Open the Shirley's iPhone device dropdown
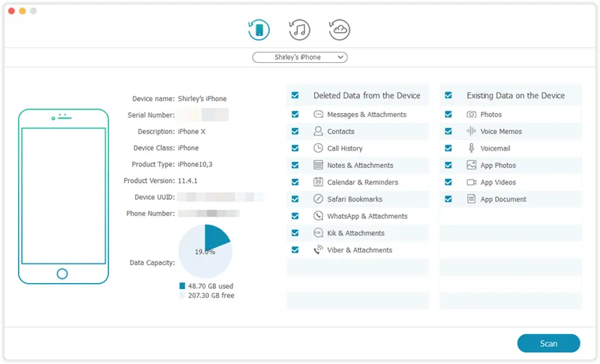Viewport: 600px width, 364px height. (x=299, y=57)
